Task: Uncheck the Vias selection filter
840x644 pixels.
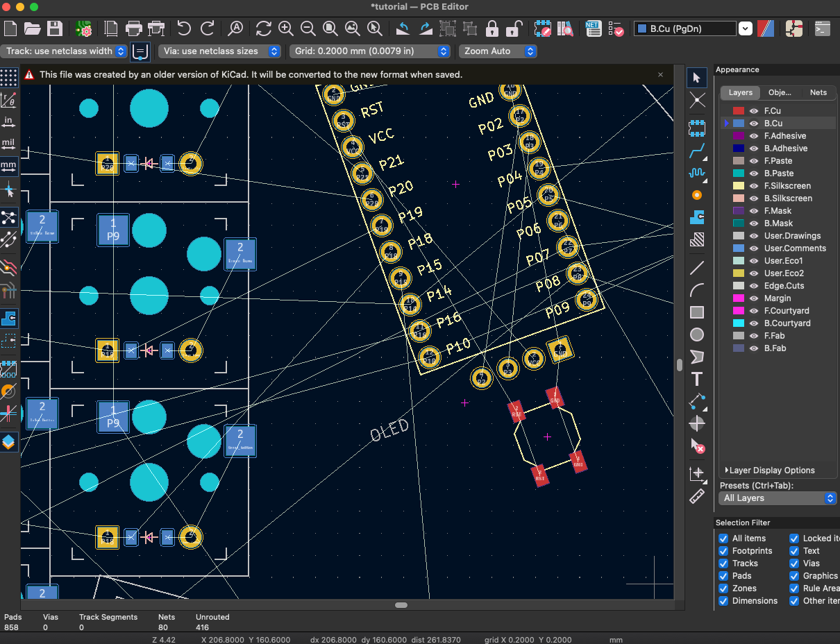Action: tap(793, 563)
